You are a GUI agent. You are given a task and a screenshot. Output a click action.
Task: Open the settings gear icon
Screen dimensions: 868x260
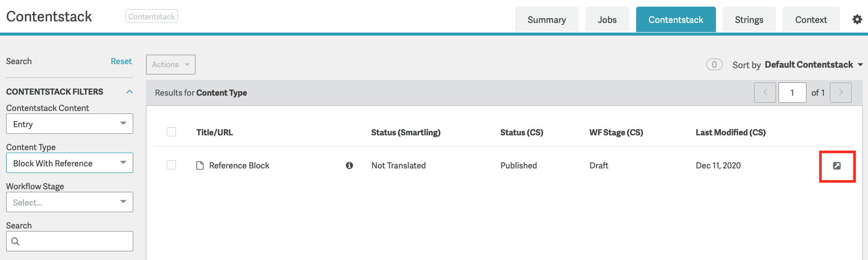857,19
